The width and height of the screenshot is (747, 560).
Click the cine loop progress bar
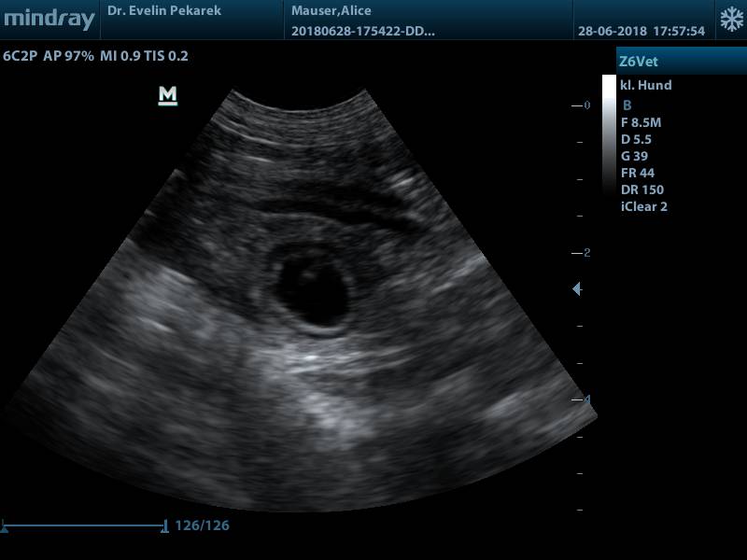pos(84,525)
